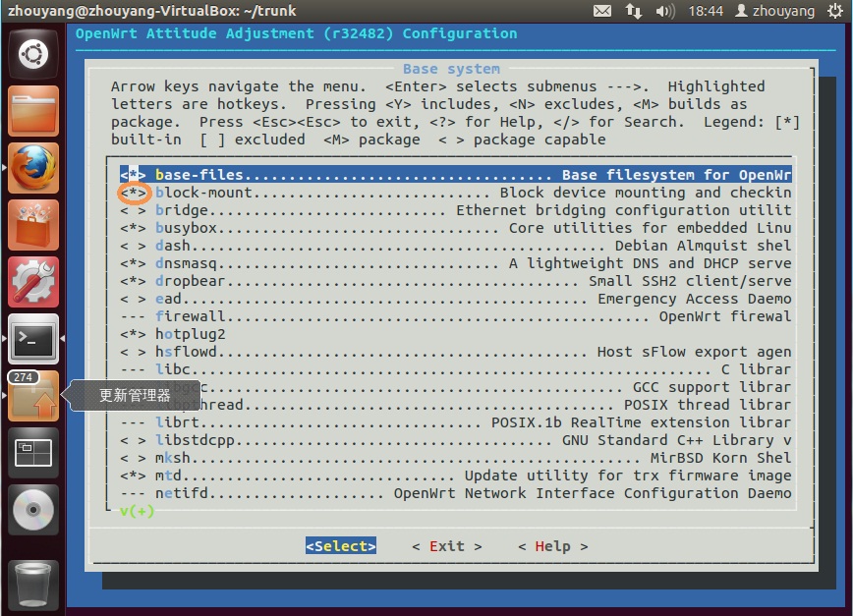This screenshot has height=616, width=853.
Task: Click the OpenWrt Attitude Adjustment Configuration header
Action: tap(296, 33)
